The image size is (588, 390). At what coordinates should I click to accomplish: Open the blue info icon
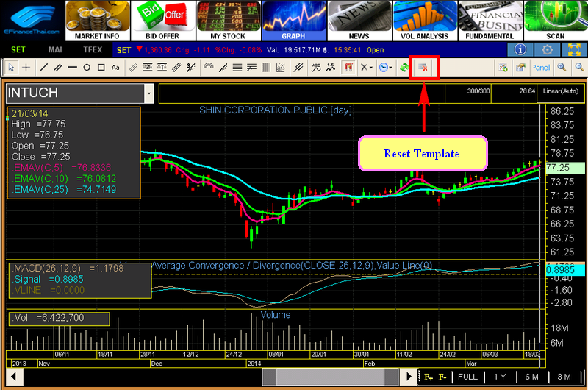coord(520,49)
